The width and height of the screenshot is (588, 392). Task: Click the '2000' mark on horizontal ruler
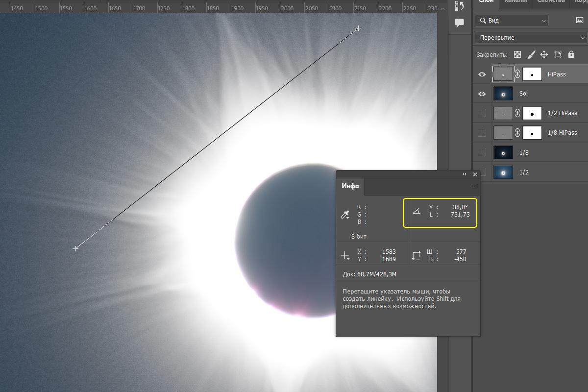pos(287,8)
